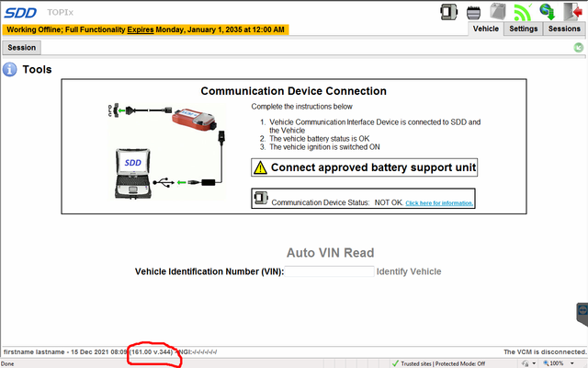Click the Session button
Viewport: 588px width, 368px height.
(x=22, y=48)
